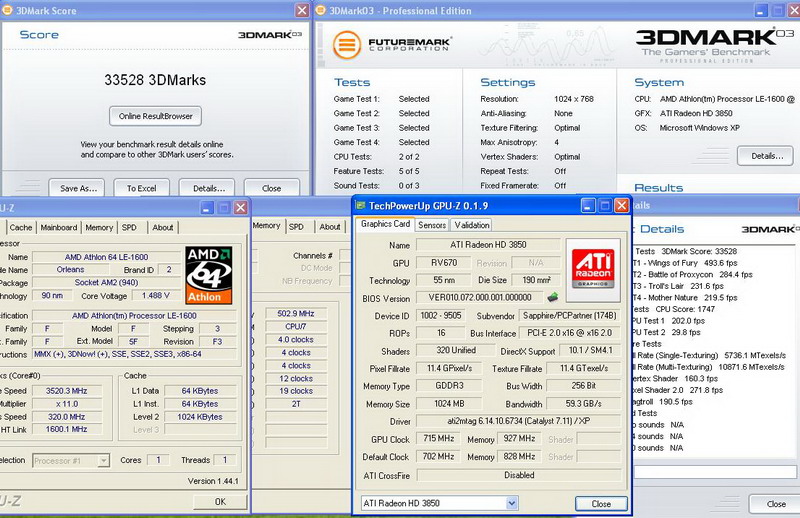Click the Online ResultBrowser button
The image size is (800, 518).
156,116
